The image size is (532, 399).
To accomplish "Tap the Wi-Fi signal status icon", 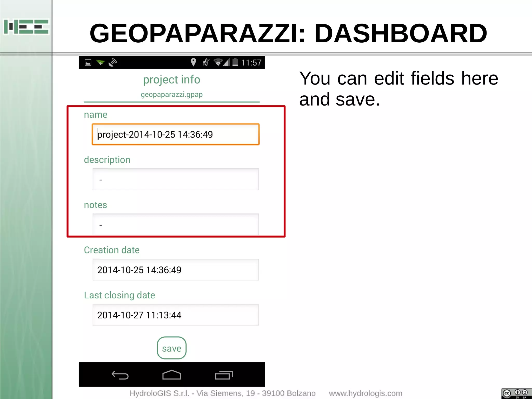I will 218,62.
